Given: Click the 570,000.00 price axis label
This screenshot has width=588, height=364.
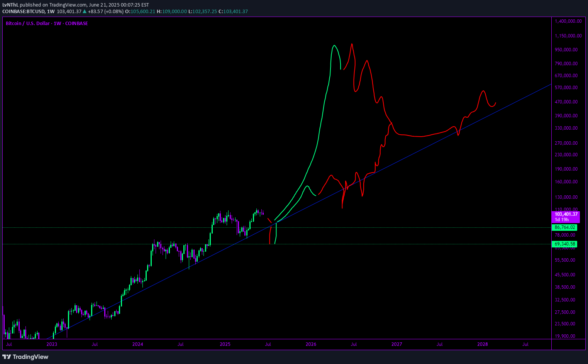Looking at the screenshot, I should (566, 88).
